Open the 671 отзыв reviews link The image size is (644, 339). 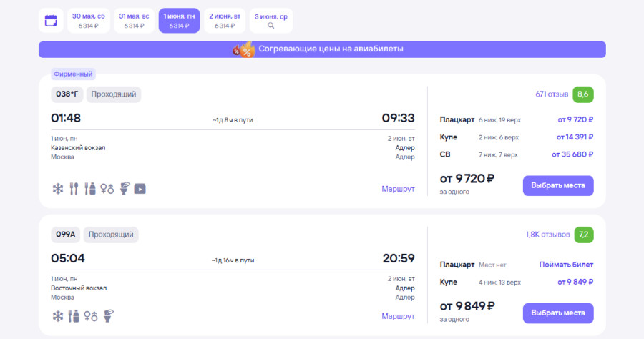552,94
